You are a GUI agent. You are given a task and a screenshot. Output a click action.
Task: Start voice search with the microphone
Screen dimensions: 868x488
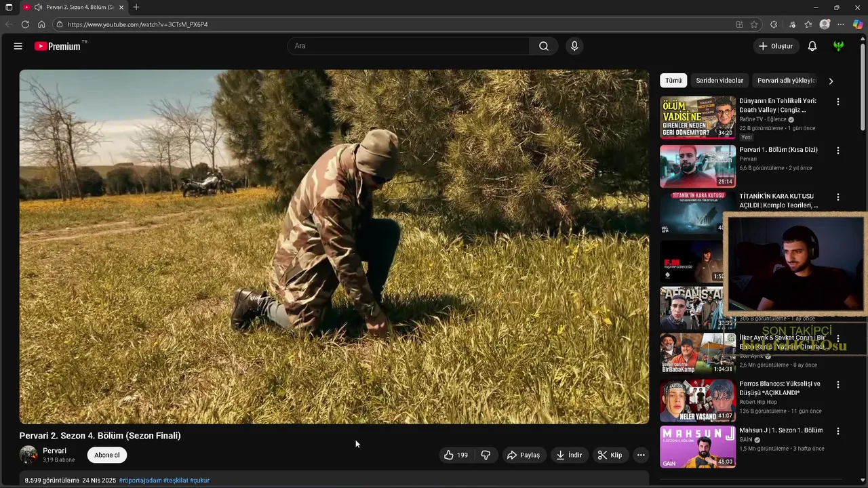coord(574,46)
